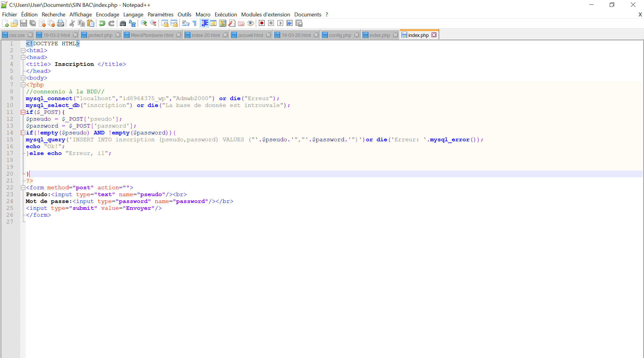The width and height of the screenshot is (644, 358).
Task: Open Folder as Workspace icon
Action: (241, 23)
